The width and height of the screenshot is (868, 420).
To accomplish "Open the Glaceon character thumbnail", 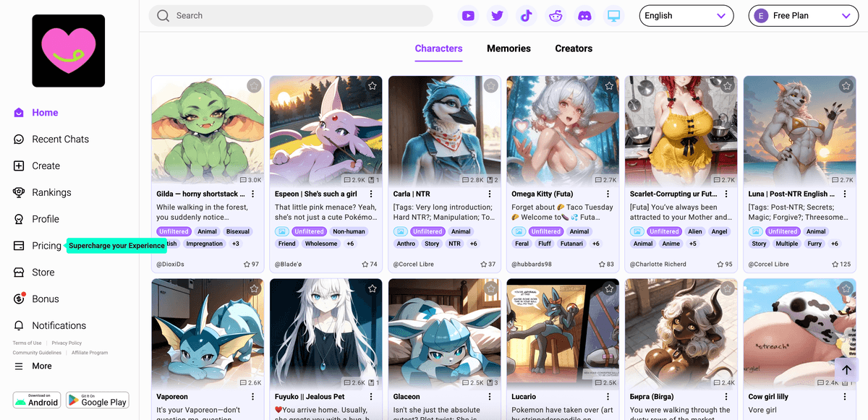I will point(444,334).
